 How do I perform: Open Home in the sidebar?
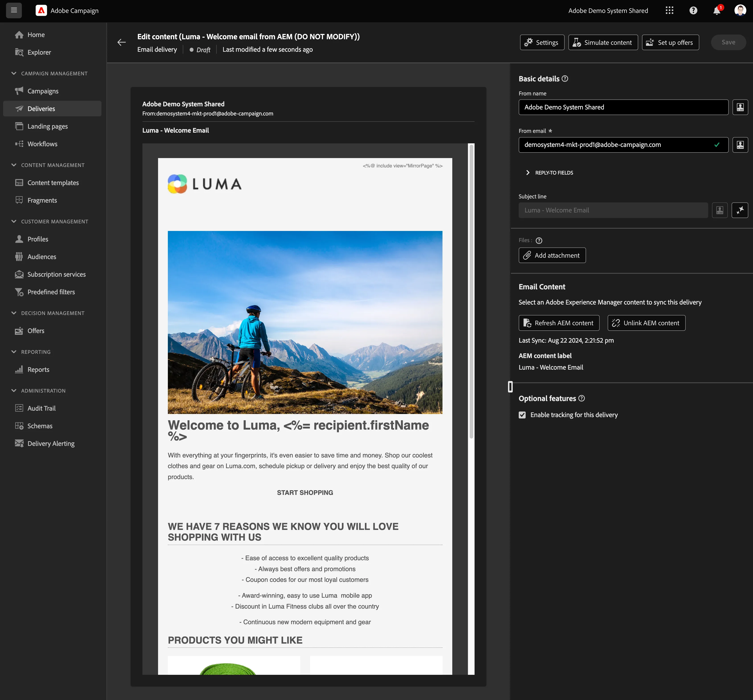point(52,35)
